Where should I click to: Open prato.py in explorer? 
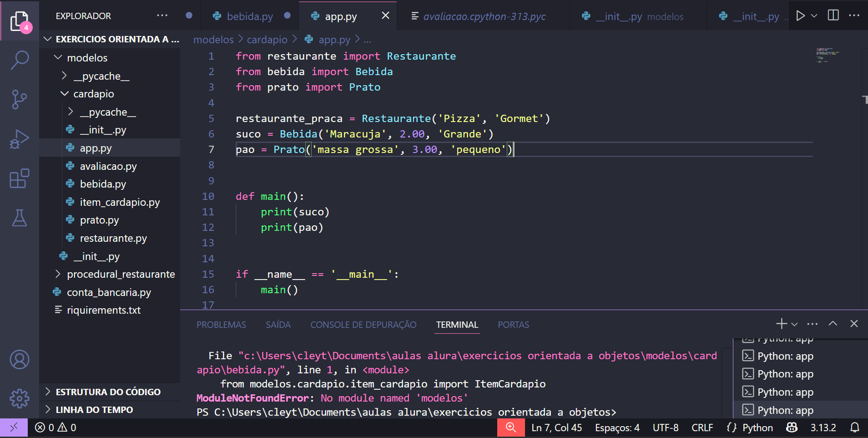click(x=110, y=220)
